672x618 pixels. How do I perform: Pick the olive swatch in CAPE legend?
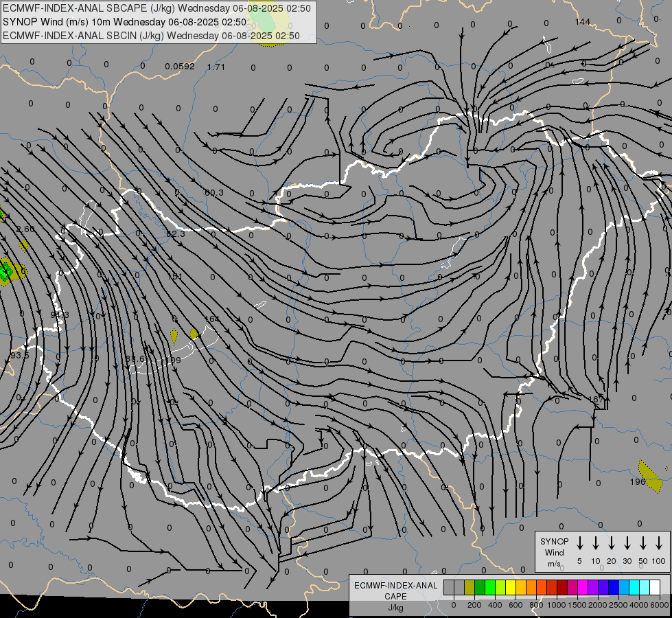470,587
